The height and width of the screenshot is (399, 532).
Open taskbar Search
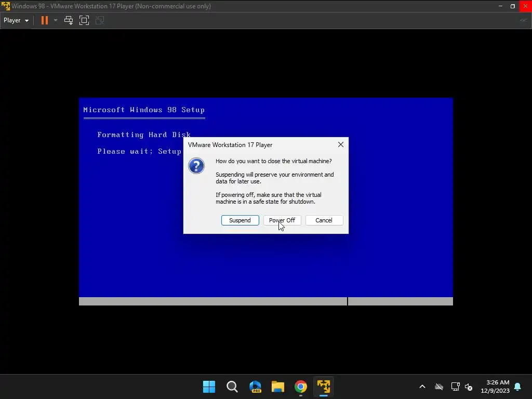click(232, 387)
